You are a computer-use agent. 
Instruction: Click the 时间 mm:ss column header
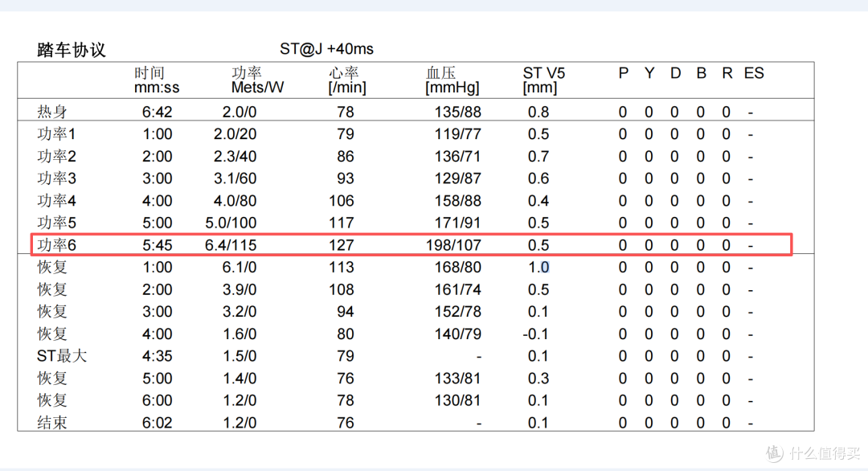pos(157,80)
